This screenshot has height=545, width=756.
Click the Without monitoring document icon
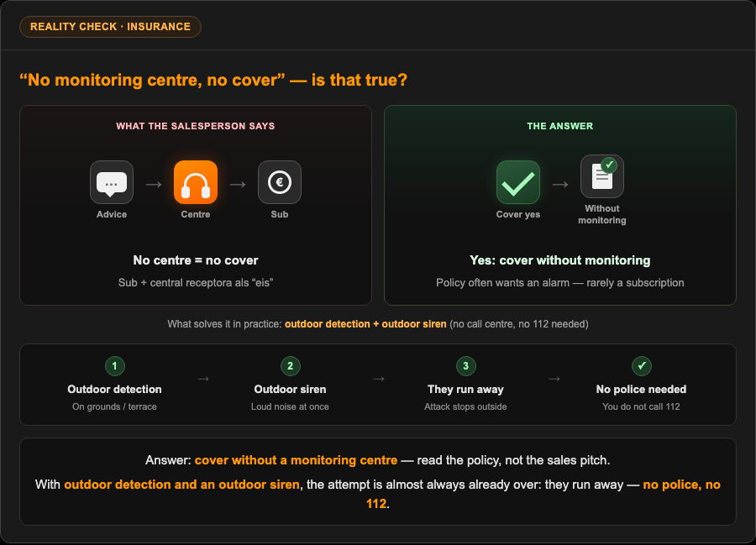(602, 176)
